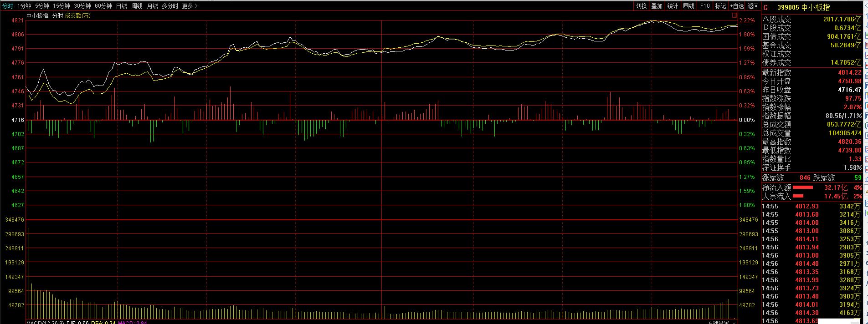Open the F10 info button
Image resolution: width=868 pixels, height=324 pixels.
click(704, 6)
